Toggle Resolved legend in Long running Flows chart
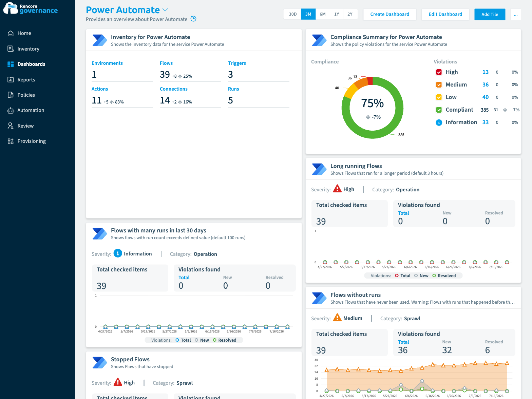The width and height of the screenshot is (532, 399). coord(444,276)
